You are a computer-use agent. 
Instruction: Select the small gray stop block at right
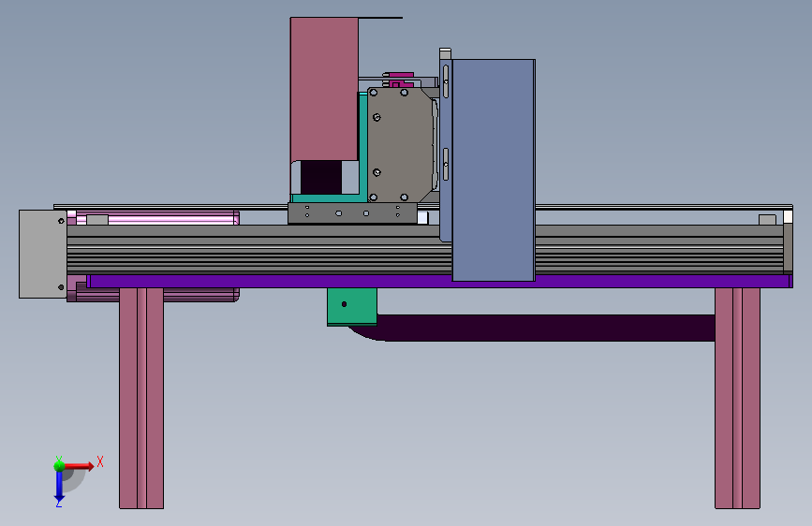pyautogui.click(x=767, y=220)
